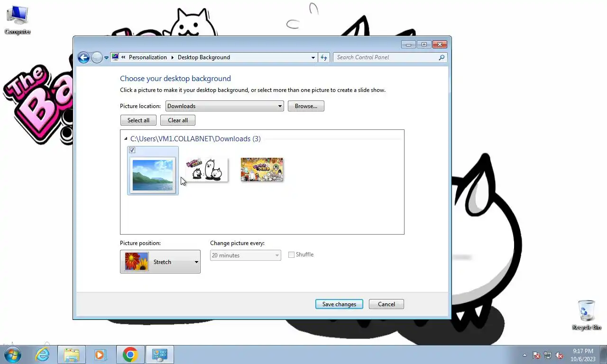Select the orange Battle Cats wallpaper thumbnail
The width and height of the screenshot is (607, 364).
pyautogui.click(x=262, y=170)
